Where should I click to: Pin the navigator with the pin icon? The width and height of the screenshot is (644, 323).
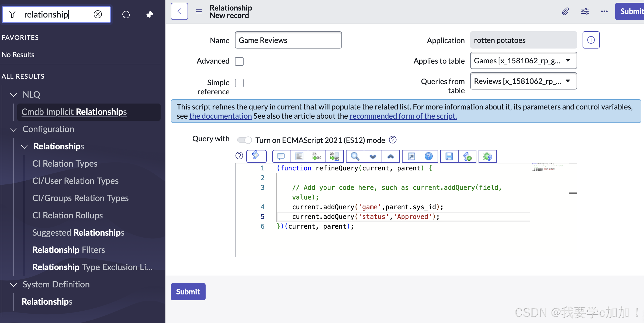(x=150, y=14)
